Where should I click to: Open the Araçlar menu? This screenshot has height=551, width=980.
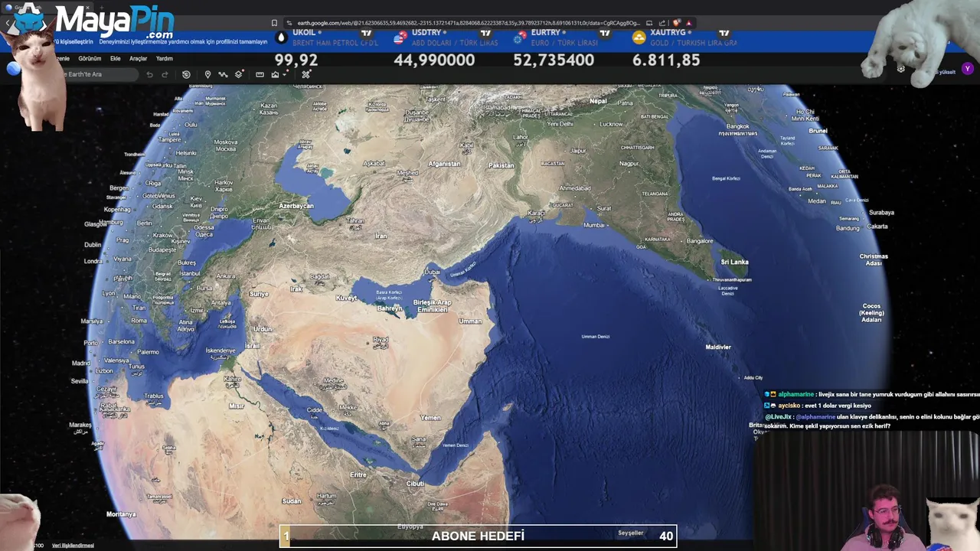tap(138, 59)
